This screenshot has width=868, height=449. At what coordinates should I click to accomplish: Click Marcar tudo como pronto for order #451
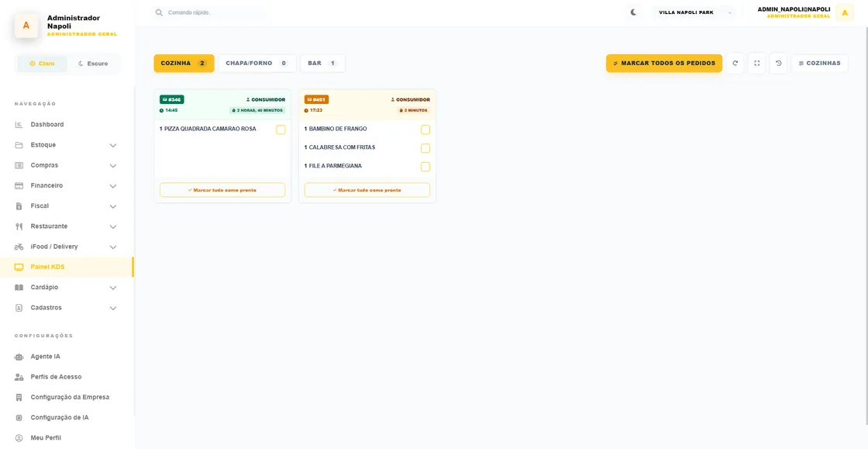click(367, 190)
